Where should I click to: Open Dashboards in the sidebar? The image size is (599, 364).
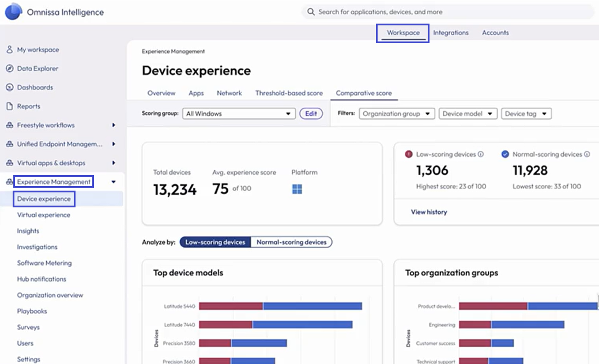click(x=35, y=88)
